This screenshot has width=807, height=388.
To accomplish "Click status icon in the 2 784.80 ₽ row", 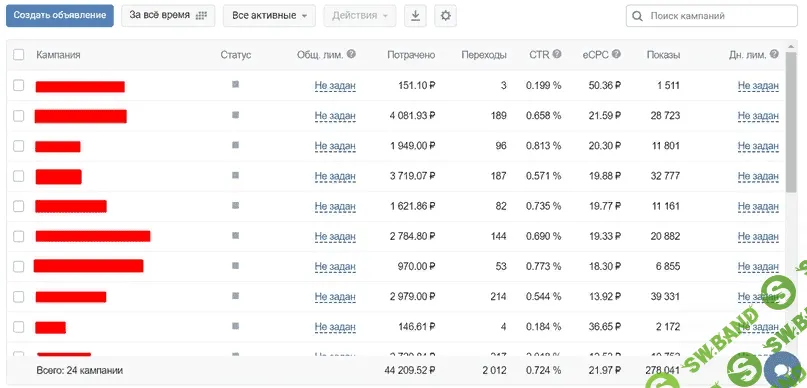I will coord(235,235).
